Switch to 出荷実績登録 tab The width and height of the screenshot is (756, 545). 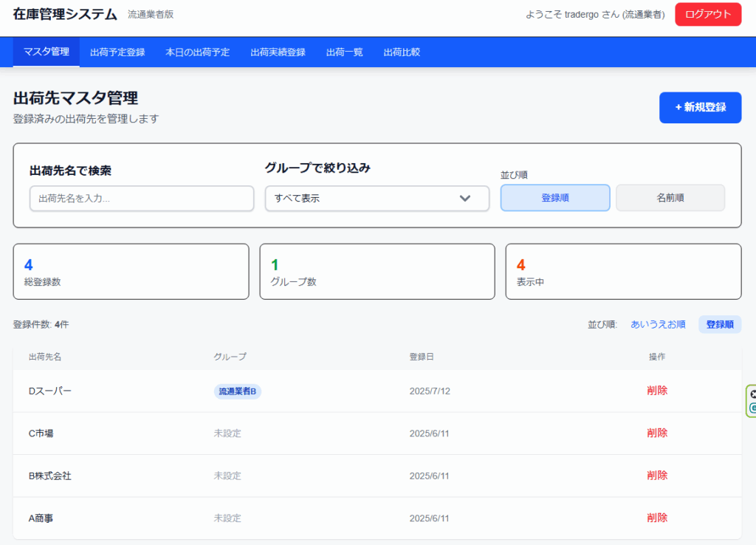coord(278,52)
